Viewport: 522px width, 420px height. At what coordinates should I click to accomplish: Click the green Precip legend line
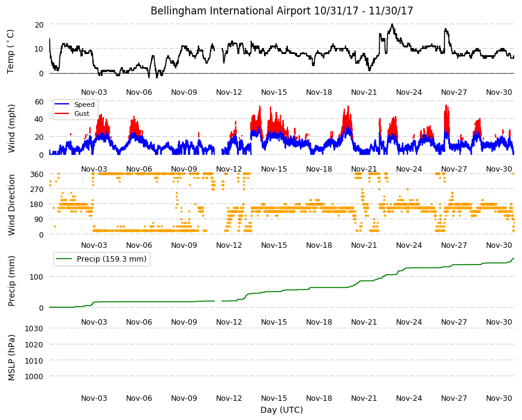point(64,259)
